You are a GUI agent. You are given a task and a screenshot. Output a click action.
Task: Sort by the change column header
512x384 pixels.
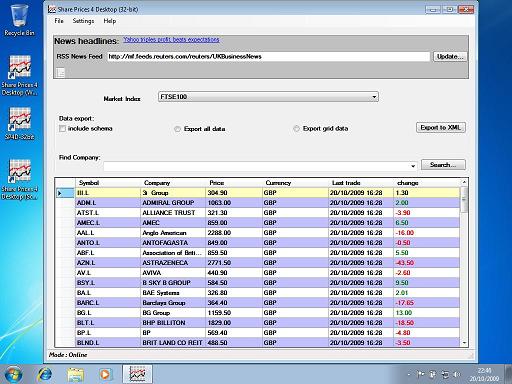pyautogui.click(x=427, y=183)
